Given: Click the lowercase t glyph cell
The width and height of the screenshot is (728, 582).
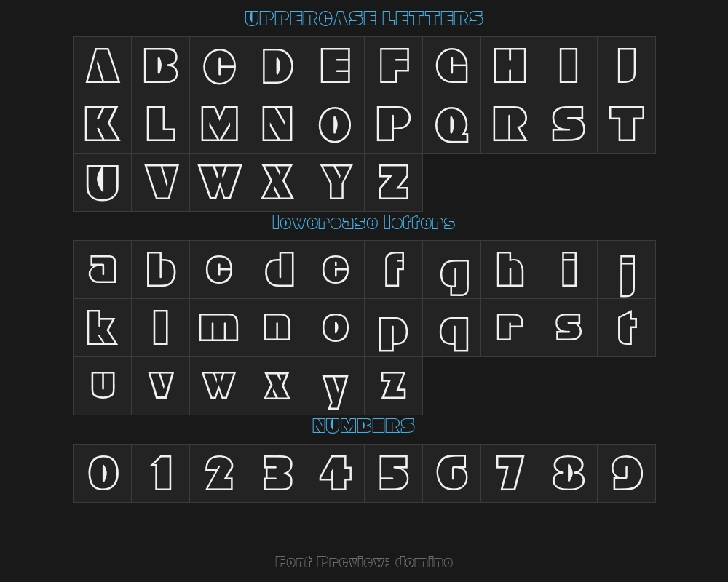Looking at the screenshot, I should (x=626, y=327).
